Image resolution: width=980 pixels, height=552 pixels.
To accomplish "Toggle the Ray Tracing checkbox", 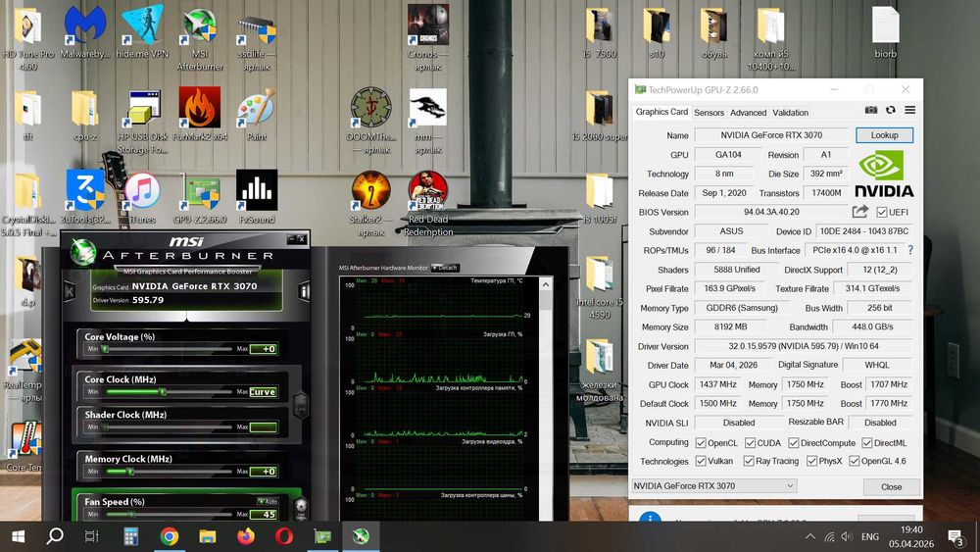I will (x=749, y=461).
